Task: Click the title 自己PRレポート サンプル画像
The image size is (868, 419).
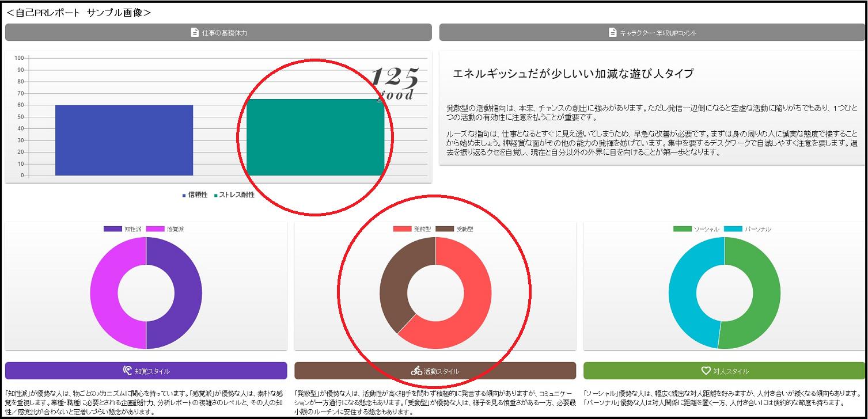Action: click(78, 12)
